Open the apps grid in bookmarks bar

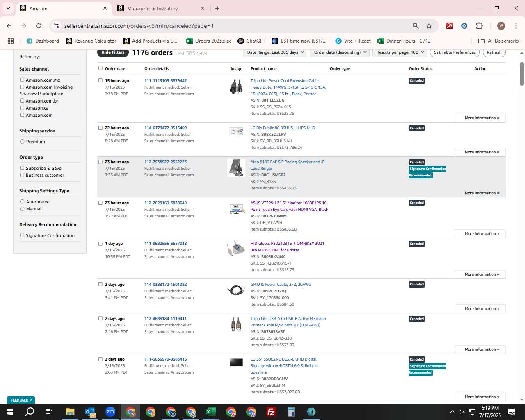coord(11,41)
